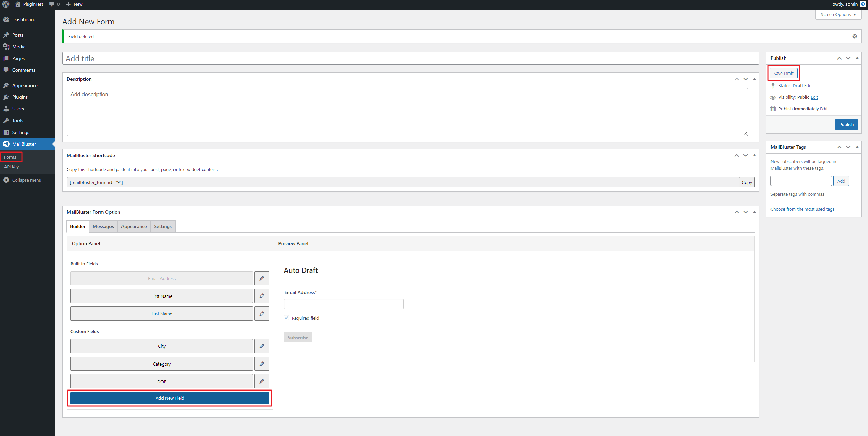Viewport: 868px width, 436px height.
Task: Click the pencil edit icon beside First Name
Action: (x=262, y=296)
